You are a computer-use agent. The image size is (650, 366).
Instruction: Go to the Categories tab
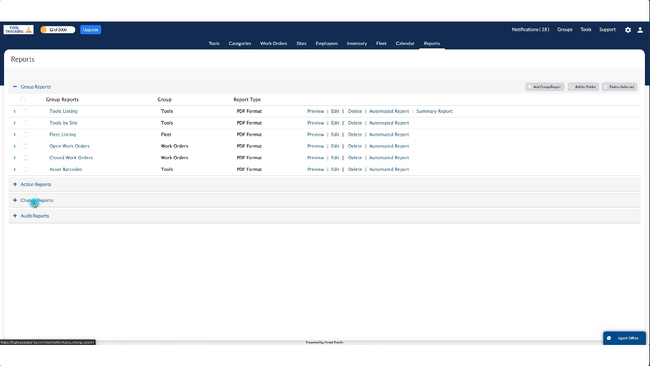click(240, 43)
